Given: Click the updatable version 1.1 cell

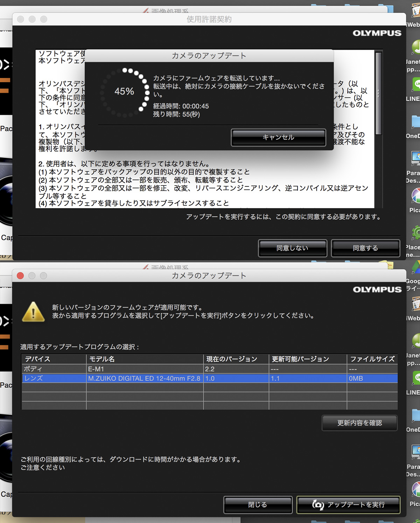Looking at the screenshot, I should coord(308,378).
